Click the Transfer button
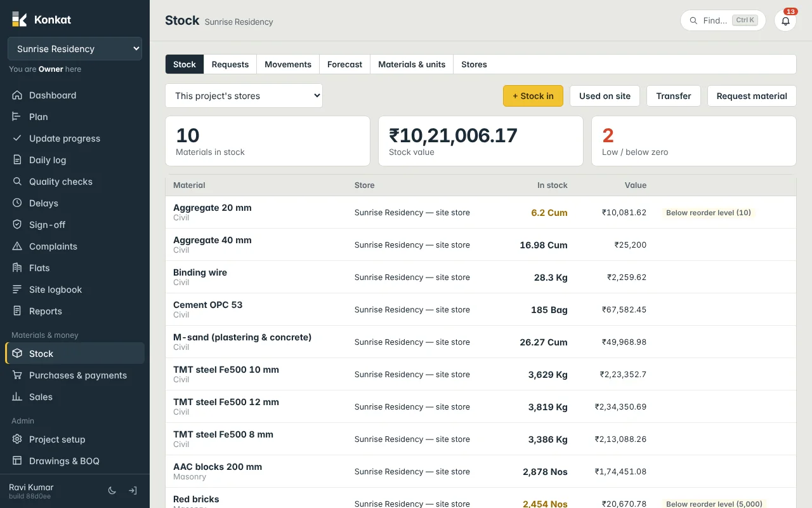This screenshot has width=812, height=508. click(x=674, y=96)
